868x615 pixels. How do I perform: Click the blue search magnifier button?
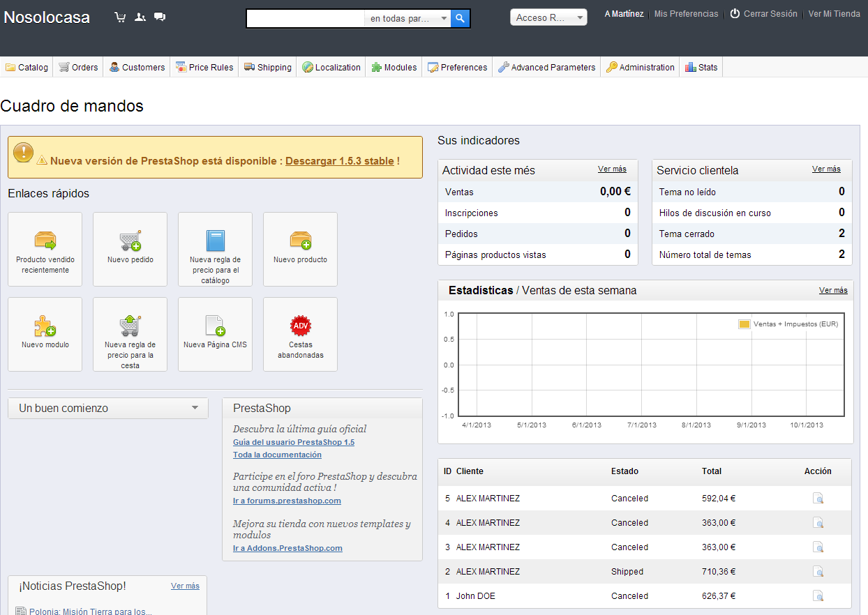(x=461, y=19)
